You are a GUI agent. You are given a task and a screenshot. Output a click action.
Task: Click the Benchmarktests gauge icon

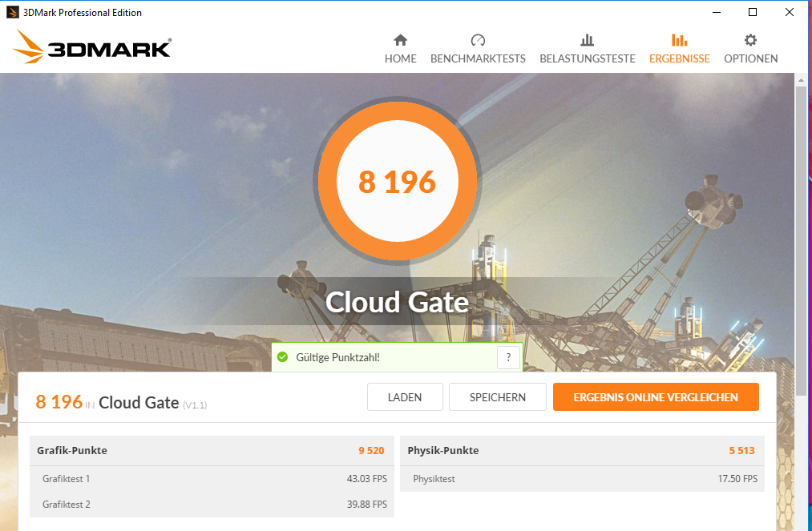(x=478, y=40)
